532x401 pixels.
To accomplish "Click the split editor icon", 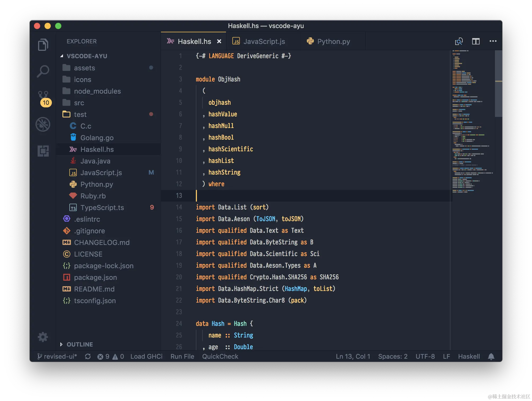I will (476, 41).
